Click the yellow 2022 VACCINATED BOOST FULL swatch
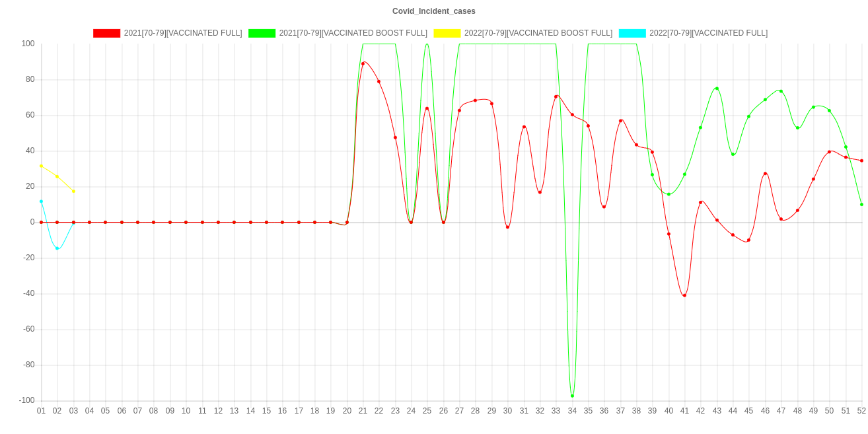This screenshot has width=868, height=434. [447, 33]
